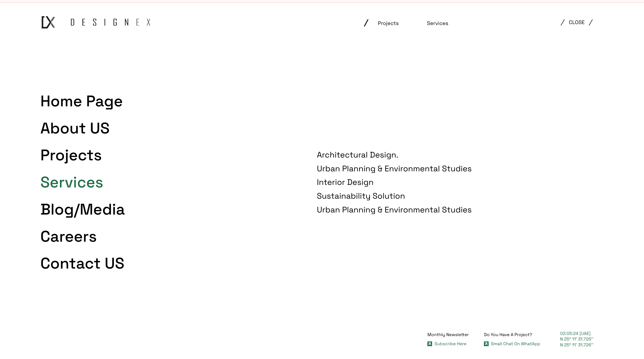Close the full-screen menu
Screen dimensions: 644x359
(576, 22)
